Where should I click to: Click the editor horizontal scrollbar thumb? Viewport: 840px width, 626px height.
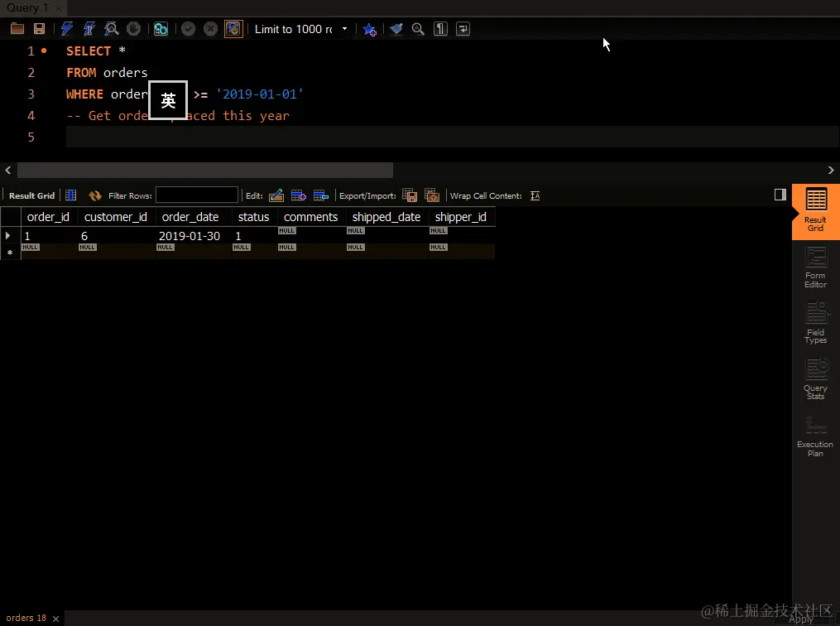point(205,171)
